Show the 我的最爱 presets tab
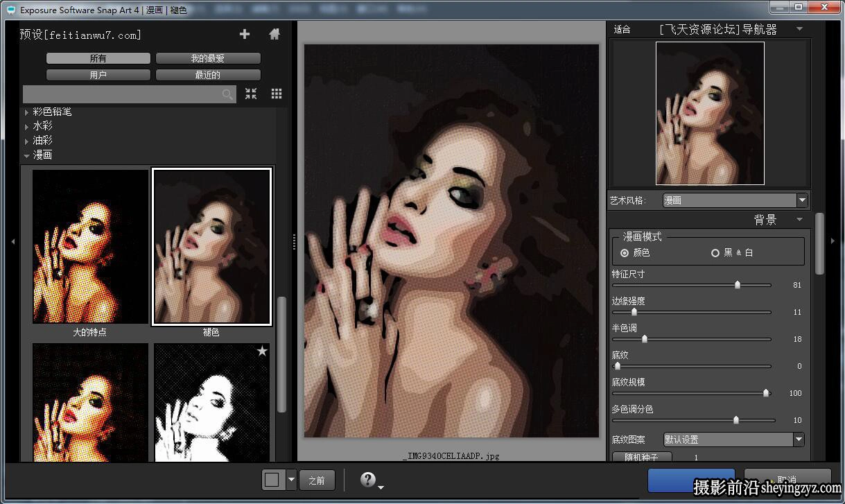Viewport: 845px width, 504px height. pyautogui.click(x=208, y=58)
